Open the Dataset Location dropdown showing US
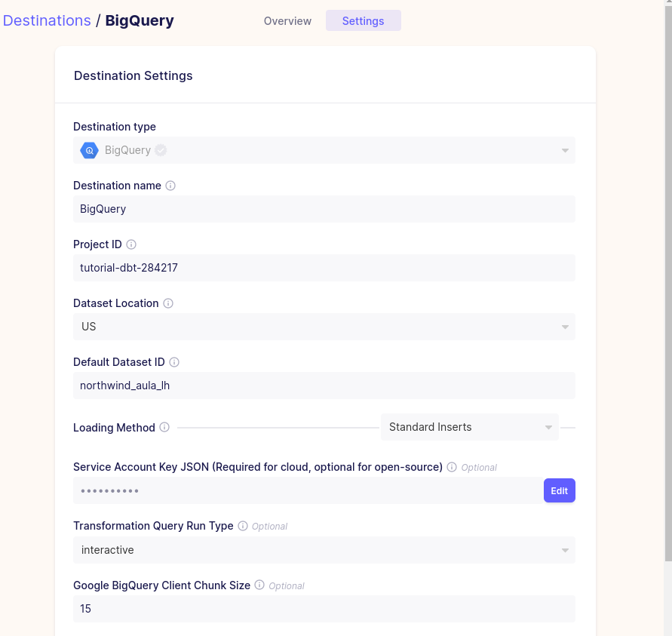The image size is (672, 636). click(x=324, y=327)
